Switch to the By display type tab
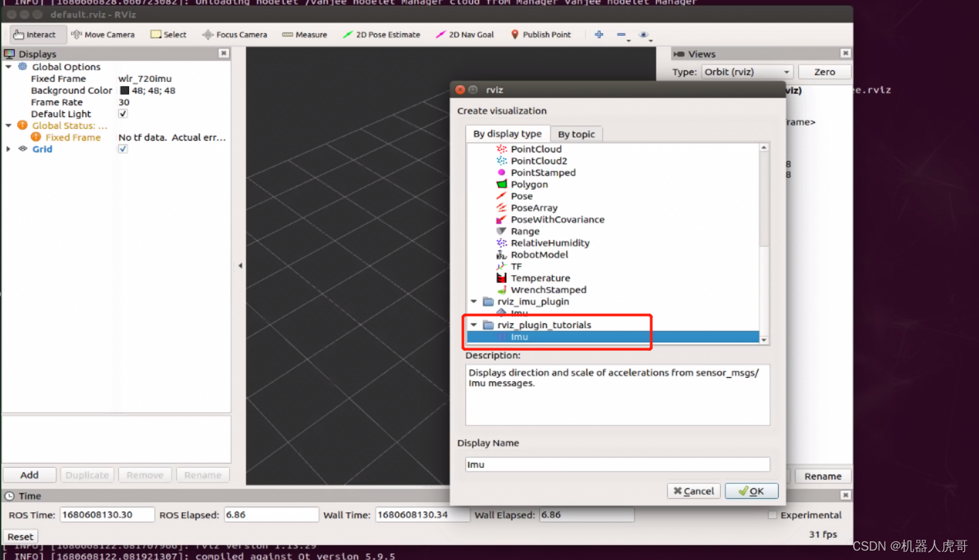Image resolution: width=979 pixels, height=560 pixels. (x=508, y=134)
